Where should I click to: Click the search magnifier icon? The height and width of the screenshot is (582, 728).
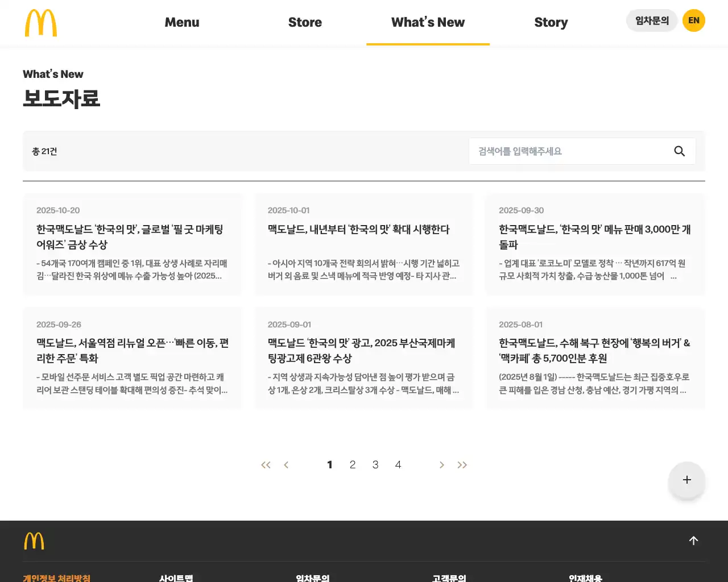[x=679, y=151]
